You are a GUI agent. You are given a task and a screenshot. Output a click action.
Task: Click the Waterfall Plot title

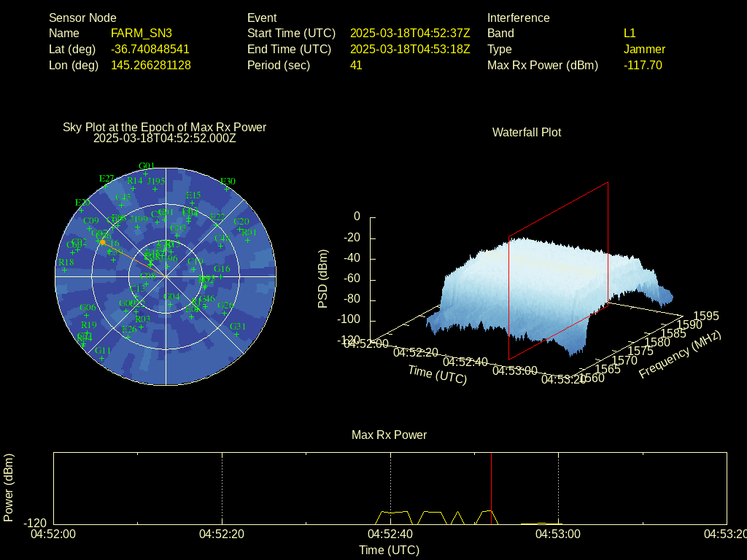point(527,133)
